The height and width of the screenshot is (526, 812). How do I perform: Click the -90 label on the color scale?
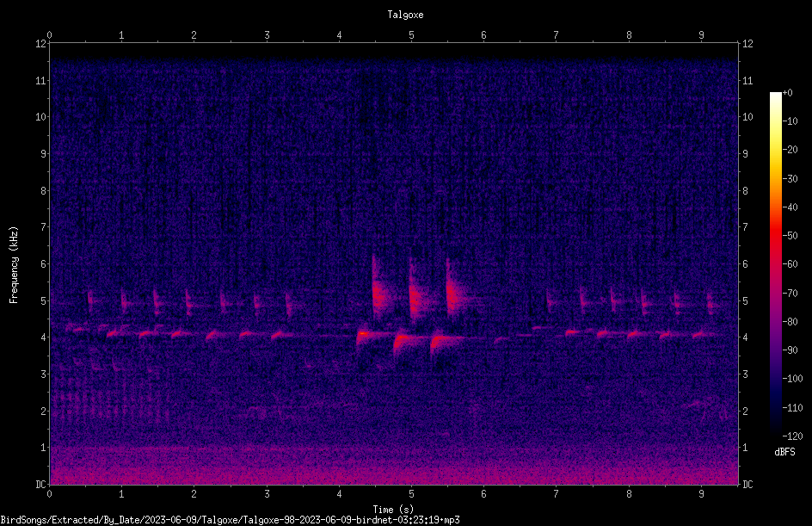coord(790,350)
